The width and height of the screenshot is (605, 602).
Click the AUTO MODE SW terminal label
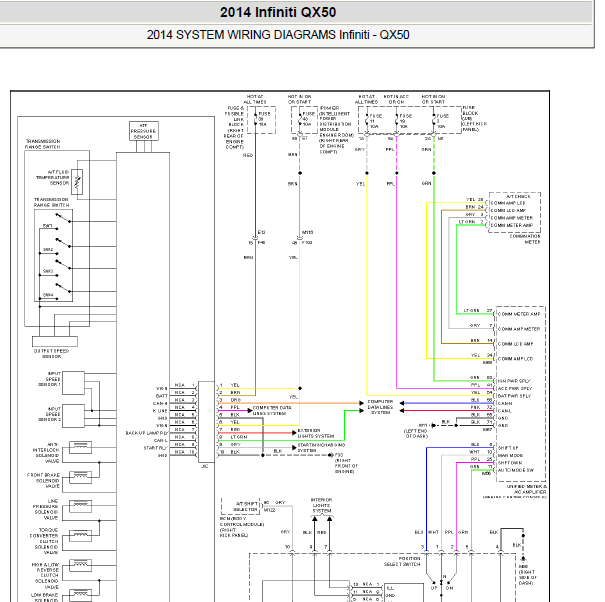[x=516, y=470]
